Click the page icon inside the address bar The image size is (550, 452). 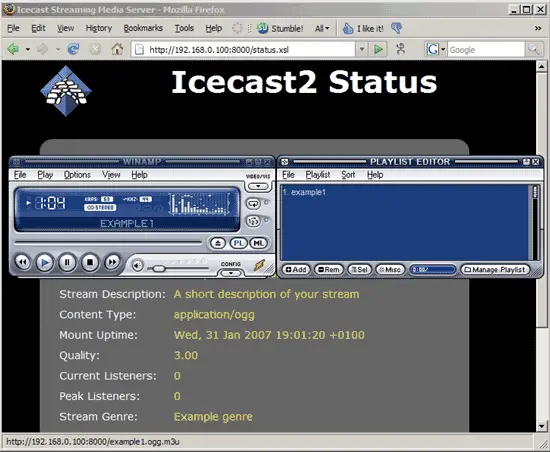[140, 49]
